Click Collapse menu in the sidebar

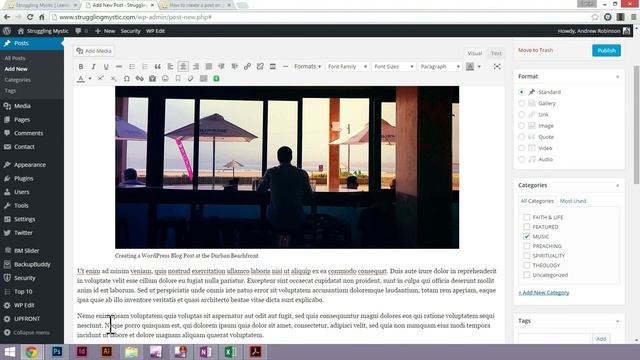pos(31,333)
